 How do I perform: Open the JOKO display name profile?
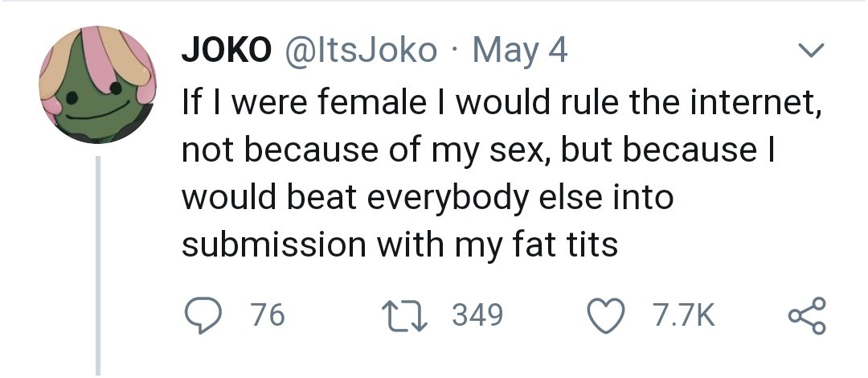click(226, 51)
